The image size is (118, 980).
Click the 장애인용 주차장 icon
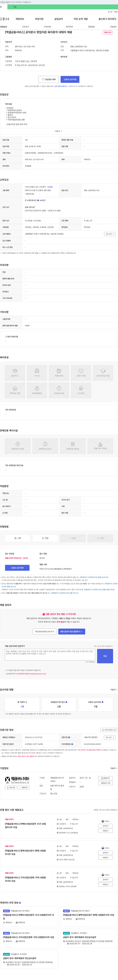[x=17, y=446]
